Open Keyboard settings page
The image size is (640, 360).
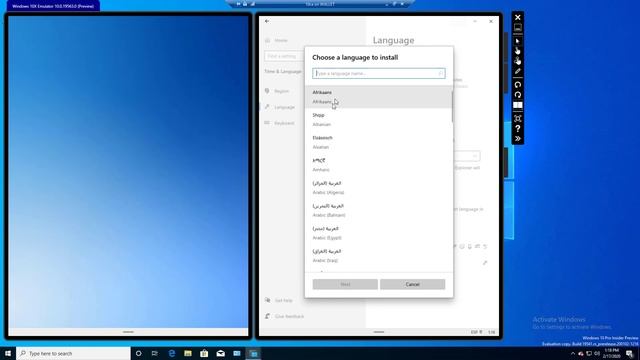click(284, 123)
